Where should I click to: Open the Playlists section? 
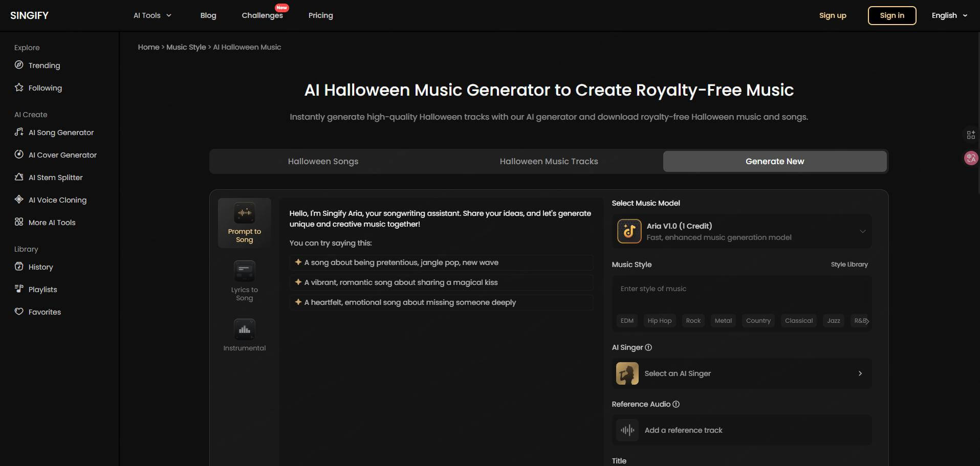point(42,289)
